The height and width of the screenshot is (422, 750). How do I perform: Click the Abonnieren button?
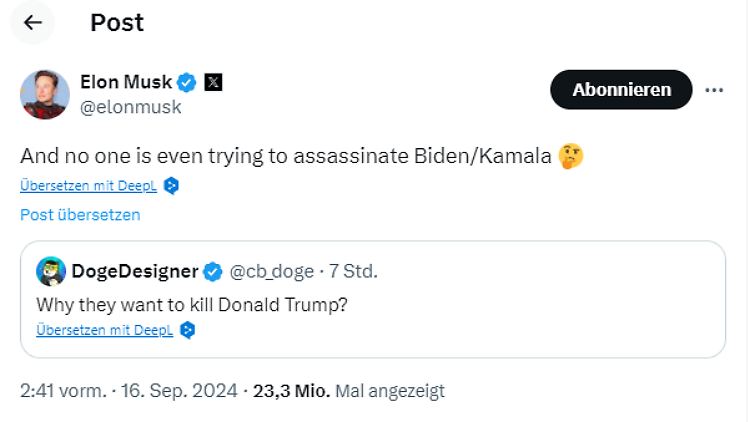[x=621, y=89]
